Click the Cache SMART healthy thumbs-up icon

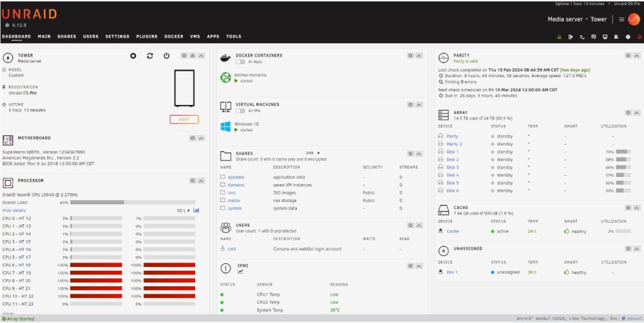[567, 231]
